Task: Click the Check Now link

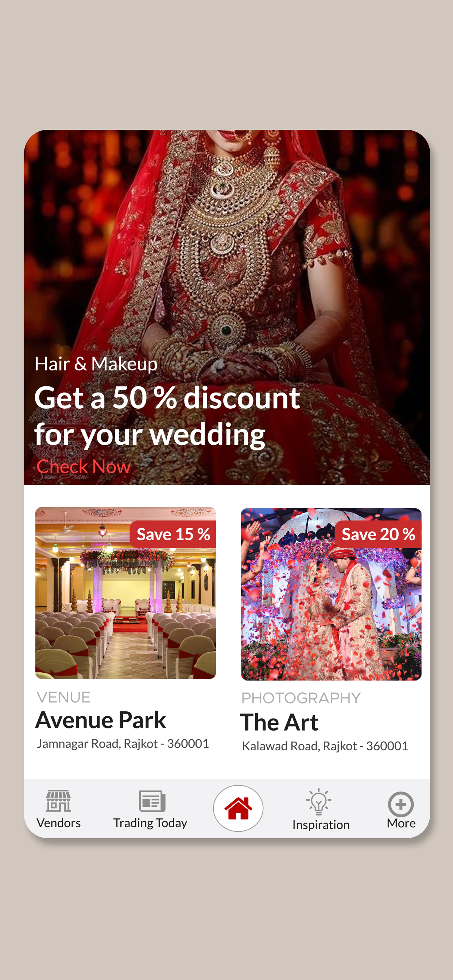Action: click(x=84, y=466)
